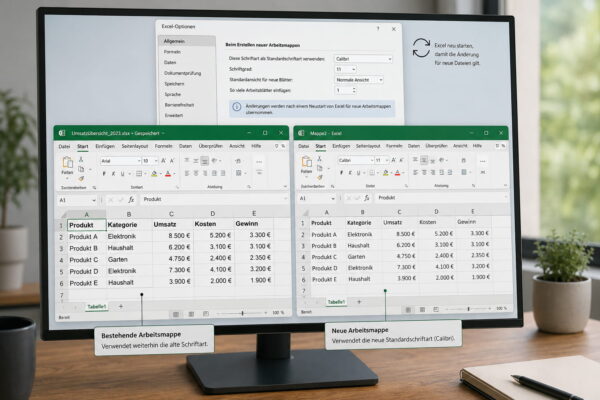The width and height of the screenshot is (600, 400).
Task: Open the Seitenlayout tab in the Umsatzübersicht window
Action: pyautogui.click(x=135, y=146)
